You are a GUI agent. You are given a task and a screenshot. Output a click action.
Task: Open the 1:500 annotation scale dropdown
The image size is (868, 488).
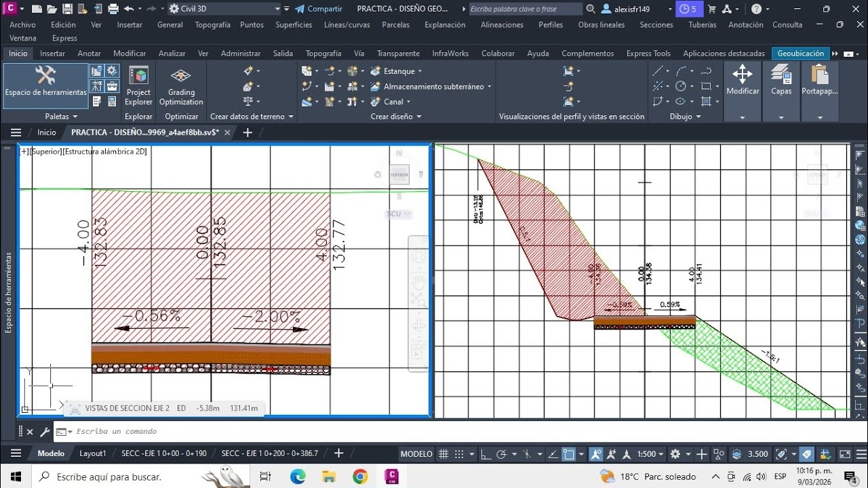tap(650, 454)
